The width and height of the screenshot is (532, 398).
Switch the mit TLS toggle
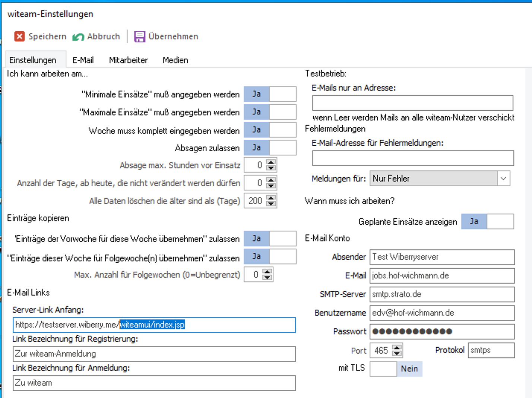396,369
